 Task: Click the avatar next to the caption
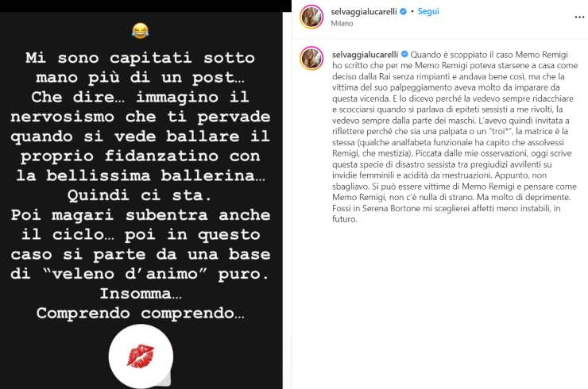click(311, 58)
